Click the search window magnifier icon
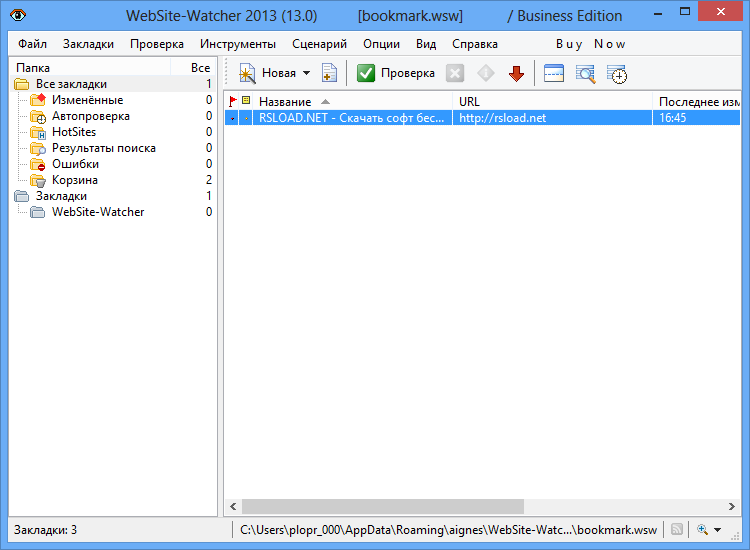The width and height of the screenshot is (750, 550). click(x=585, y=73)
